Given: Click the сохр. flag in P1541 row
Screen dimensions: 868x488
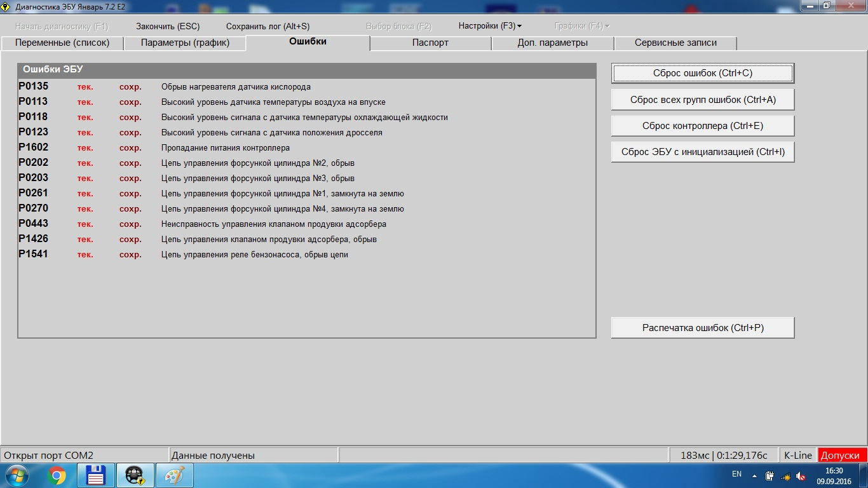Looking at the screenshot, I should click(130, 255).
